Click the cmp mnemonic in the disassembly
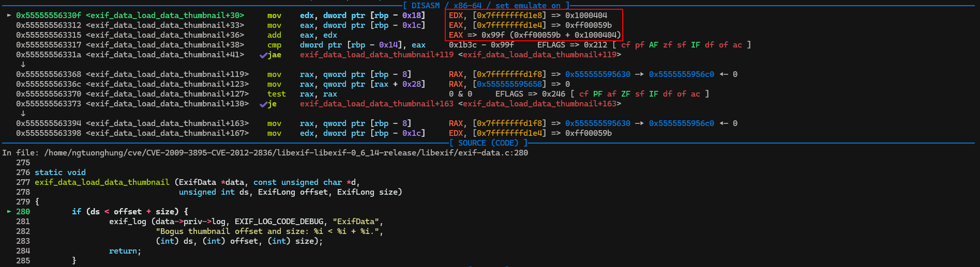 [274, 45]
